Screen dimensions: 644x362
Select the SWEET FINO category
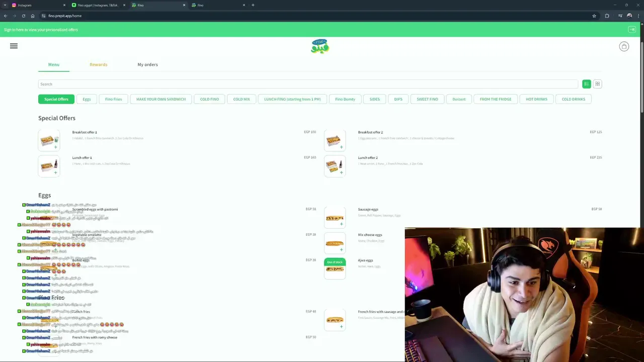[427, 99]
